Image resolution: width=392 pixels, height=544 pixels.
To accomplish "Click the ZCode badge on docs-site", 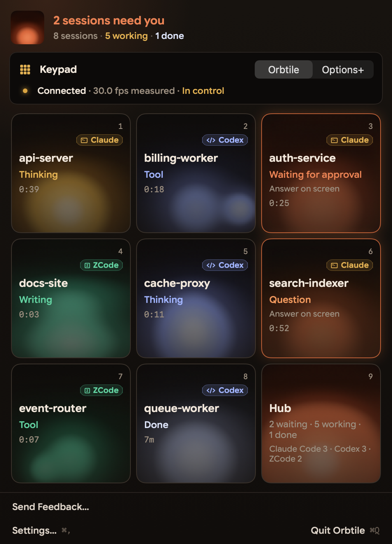I will click(101, 265).
